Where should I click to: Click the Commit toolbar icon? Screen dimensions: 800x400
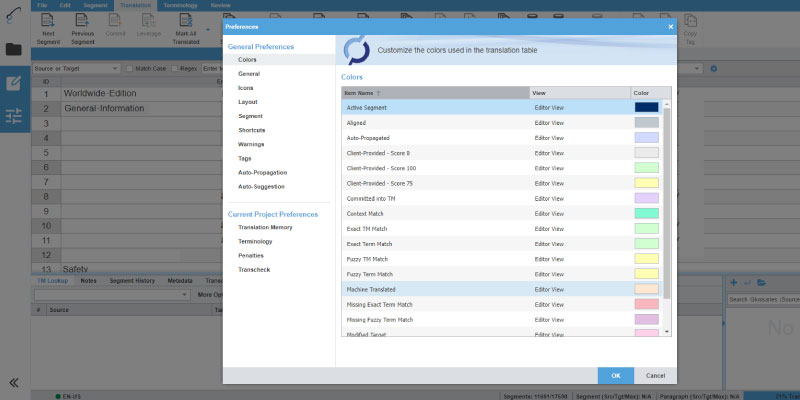click(115, 20)
